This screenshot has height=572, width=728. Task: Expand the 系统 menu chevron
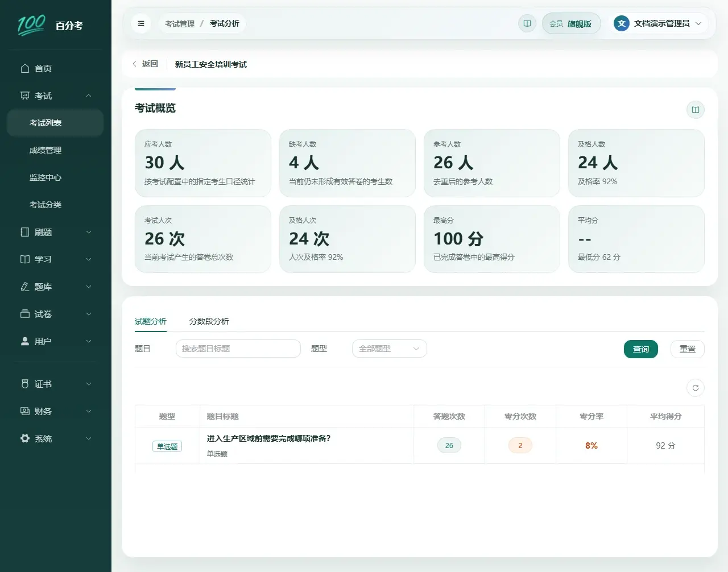click(89, 438)
